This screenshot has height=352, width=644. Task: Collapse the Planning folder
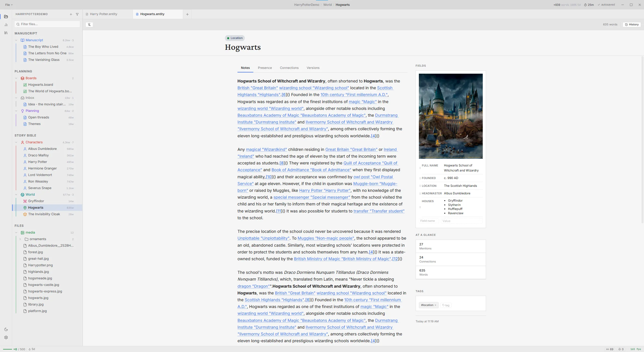point(16,111)
